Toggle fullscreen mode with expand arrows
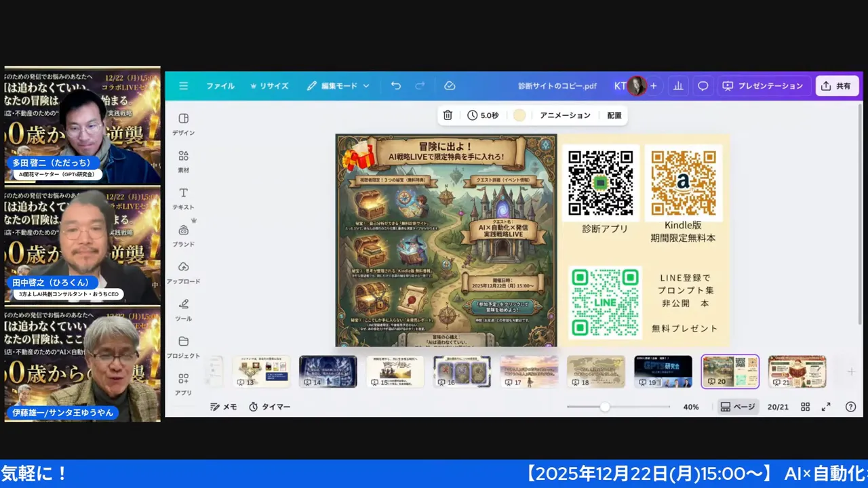Viewport: 868px width, 488px height. tap(826, 407)
